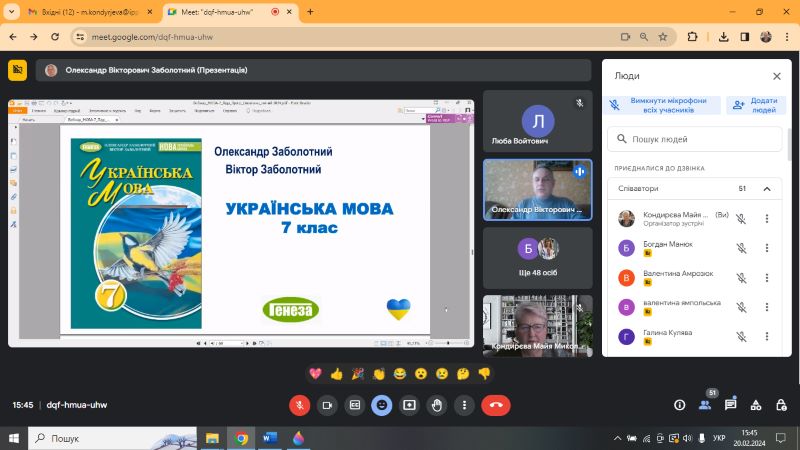Bookmark this page star icon
Viewport: 800px width, 450px height.
[663, 37]
